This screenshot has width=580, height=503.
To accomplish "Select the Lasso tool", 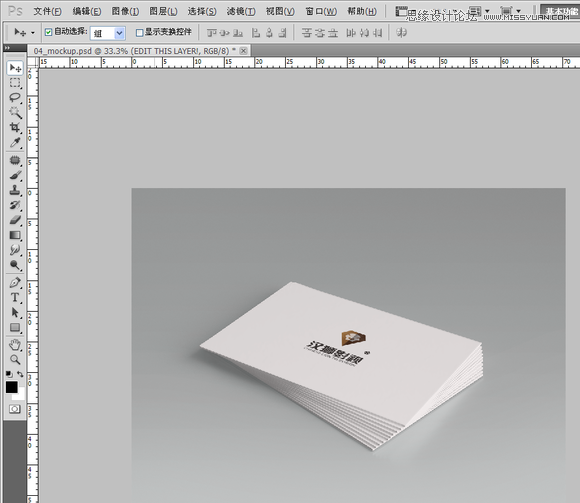I will click(15, 98).
